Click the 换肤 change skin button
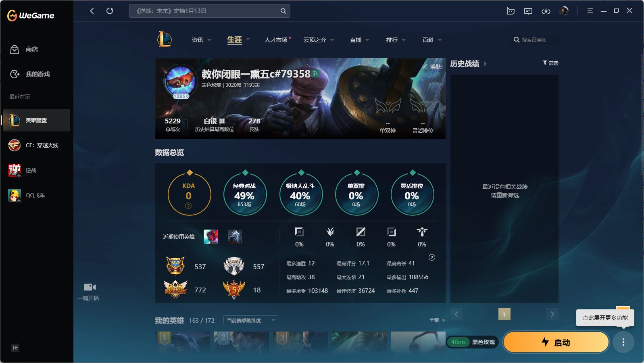The width and height of the screenshot is (644, 363). pyautogui.click(x=432, y=67)
